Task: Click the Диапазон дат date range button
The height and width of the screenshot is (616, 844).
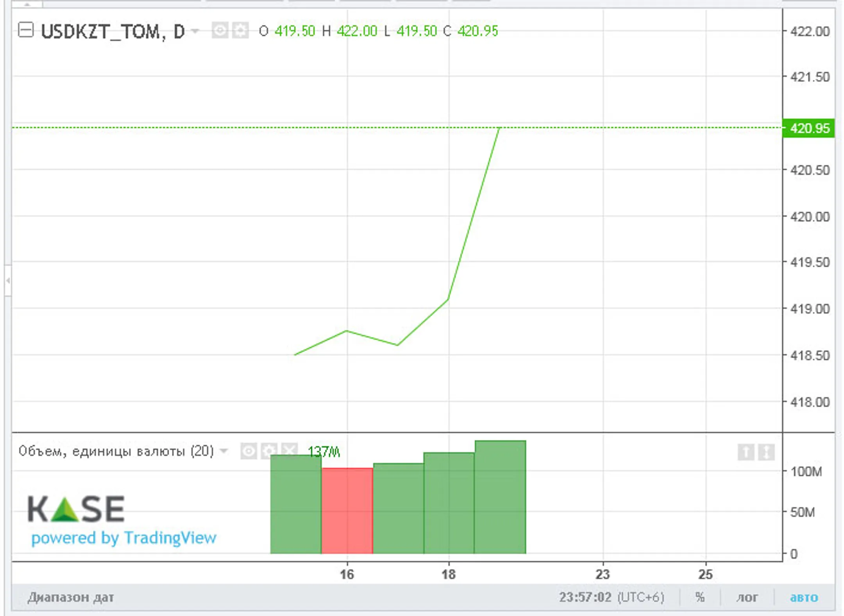Action: [71, 597]
